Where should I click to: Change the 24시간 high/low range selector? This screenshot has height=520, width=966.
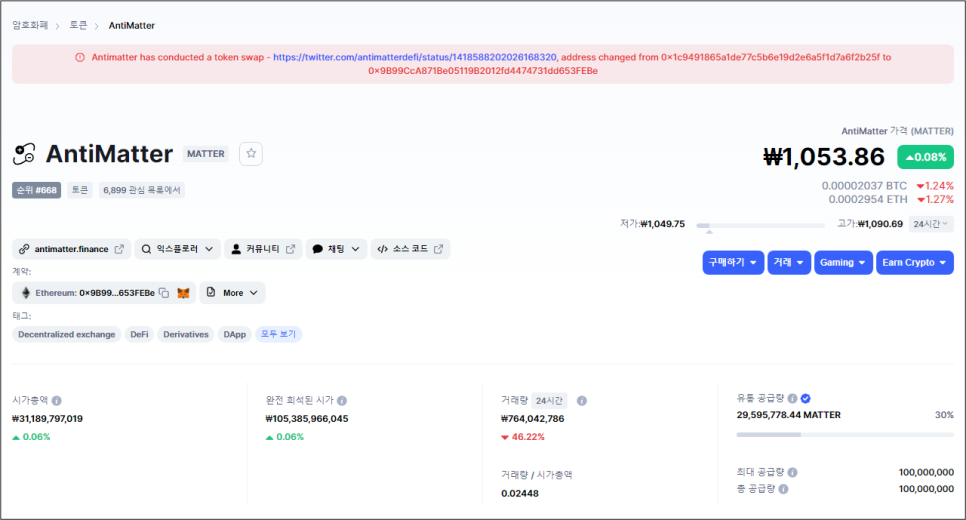(x=931, y=224)
